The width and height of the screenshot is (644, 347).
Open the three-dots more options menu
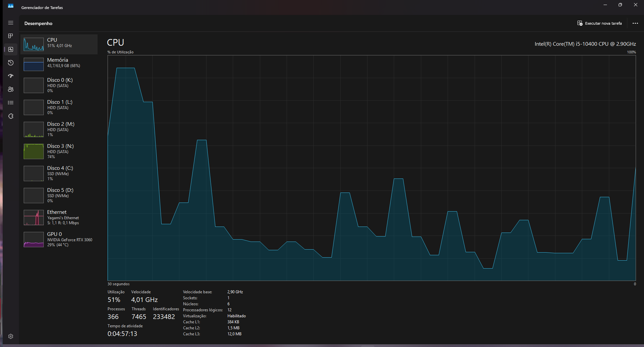point(635,23)
